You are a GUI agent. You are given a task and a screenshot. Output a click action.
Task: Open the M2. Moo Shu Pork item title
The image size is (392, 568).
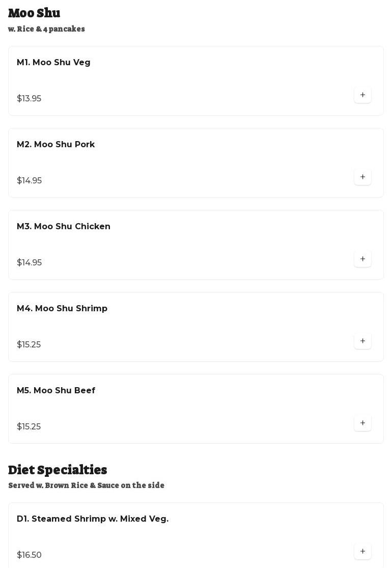[x=55, y=145]
